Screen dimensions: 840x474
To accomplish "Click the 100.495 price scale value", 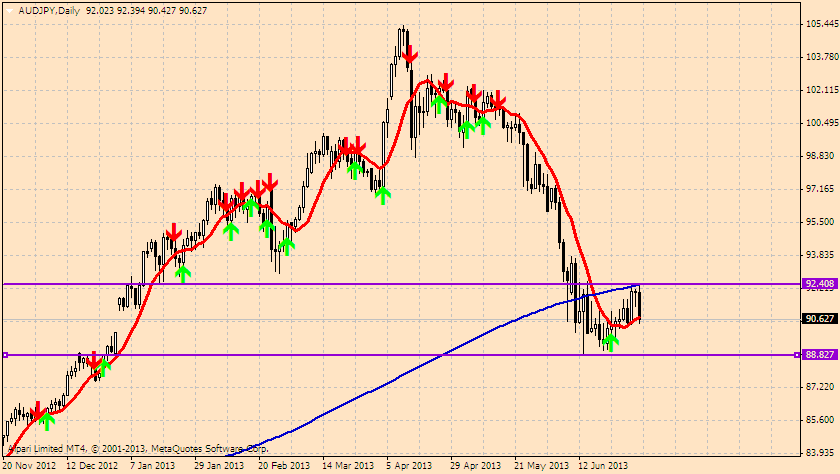I will pos(822,123).
